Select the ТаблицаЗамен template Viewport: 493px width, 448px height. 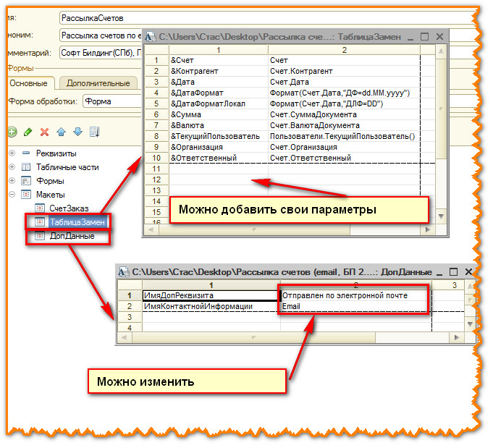[77, 223]
